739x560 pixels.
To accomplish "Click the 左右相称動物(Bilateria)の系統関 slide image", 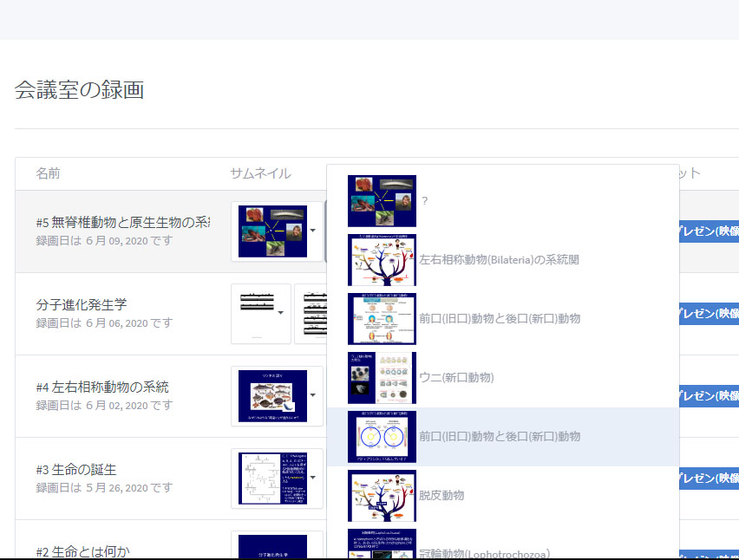I will (382, 260).
